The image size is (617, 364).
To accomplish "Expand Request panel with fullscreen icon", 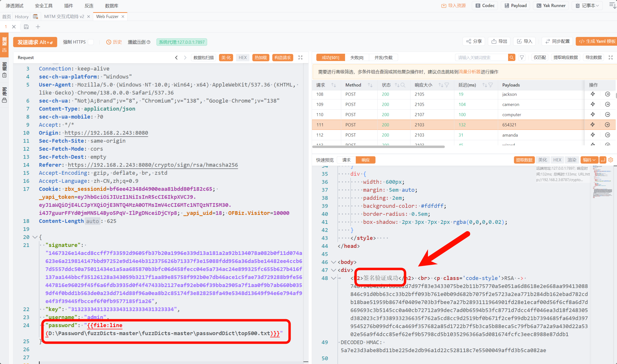I will 300,58.
